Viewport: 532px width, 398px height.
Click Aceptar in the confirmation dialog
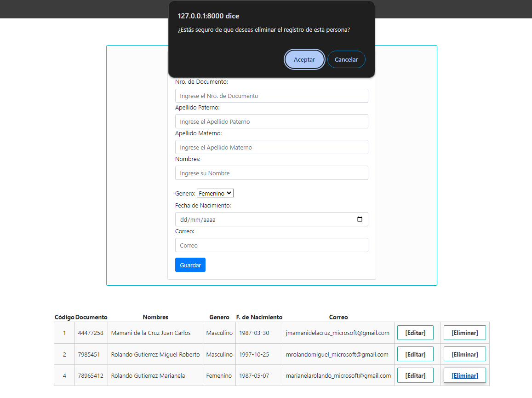pyautogui.click(x=304, y=60)
